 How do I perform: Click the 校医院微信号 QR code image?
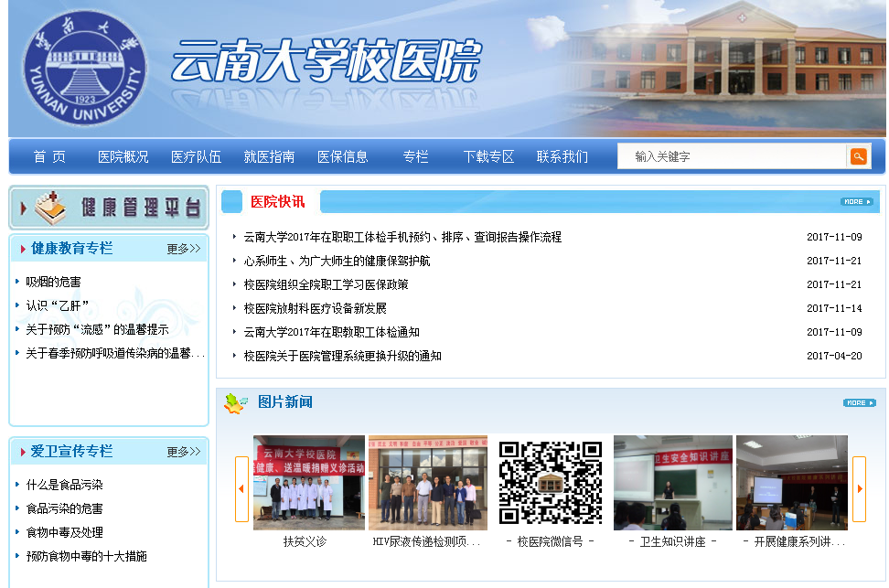(550, 483)
